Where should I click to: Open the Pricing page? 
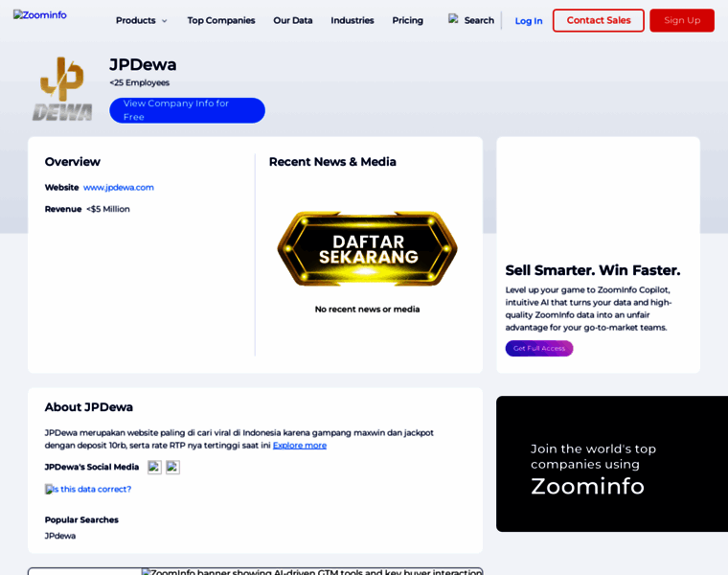407,20
